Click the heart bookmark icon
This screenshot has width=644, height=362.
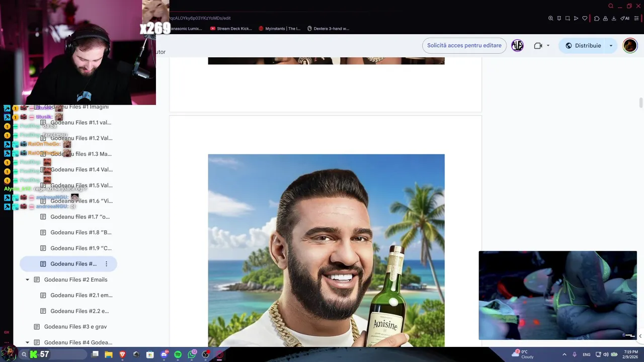pyautogui.click(x=585, y=18)
